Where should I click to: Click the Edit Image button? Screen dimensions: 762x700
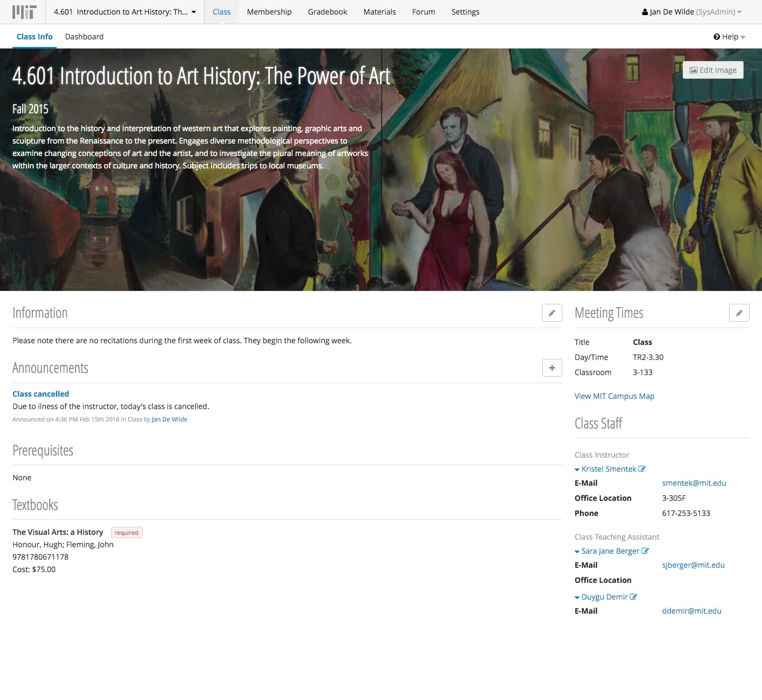tap(712, 70)
